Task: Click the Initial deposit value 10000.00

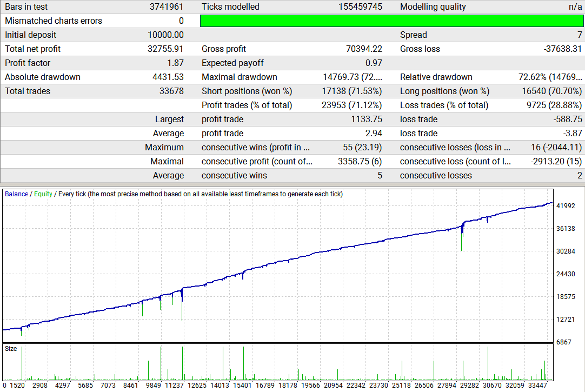Action: (165, 35)
